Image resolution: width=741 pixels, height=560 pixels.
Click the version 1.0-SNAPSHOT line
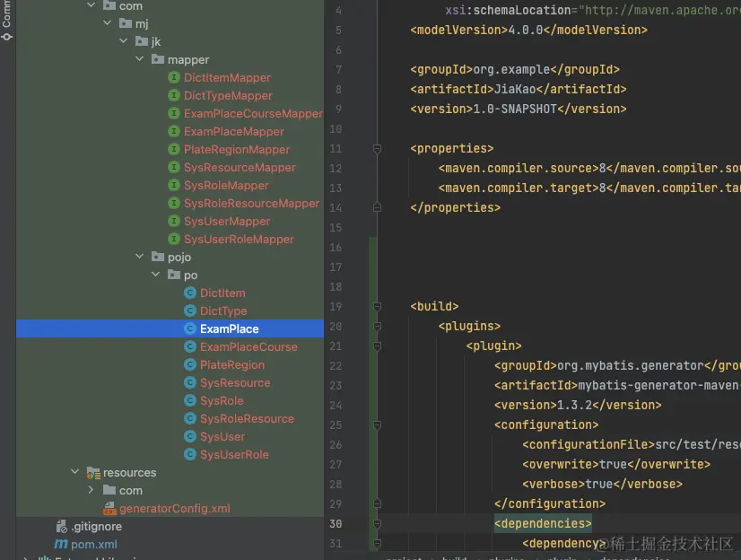click(x=519, y=109)
